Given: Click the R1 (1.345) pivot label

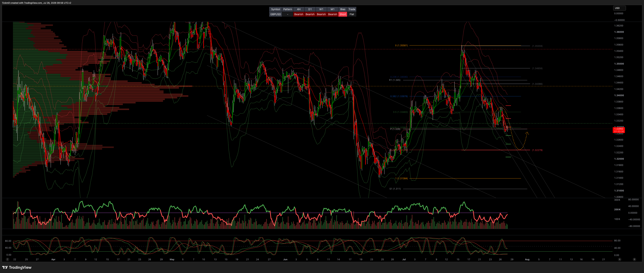Looking at the screenshot, I should [x=394, y=80].
